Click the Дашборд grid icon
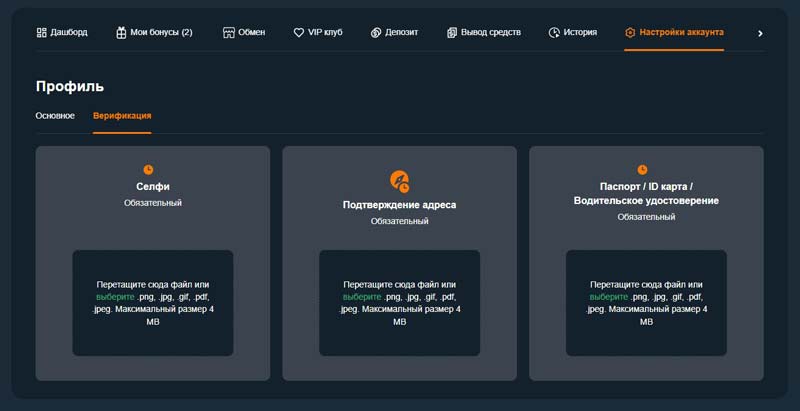 pos(41,33)
